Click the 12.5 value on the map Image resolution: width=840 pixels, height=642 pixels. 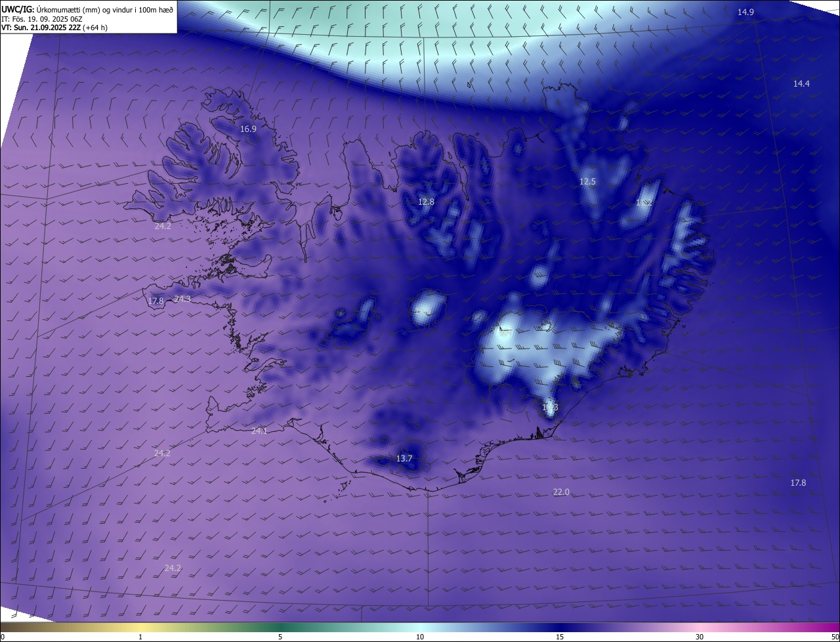pos(587,182)
